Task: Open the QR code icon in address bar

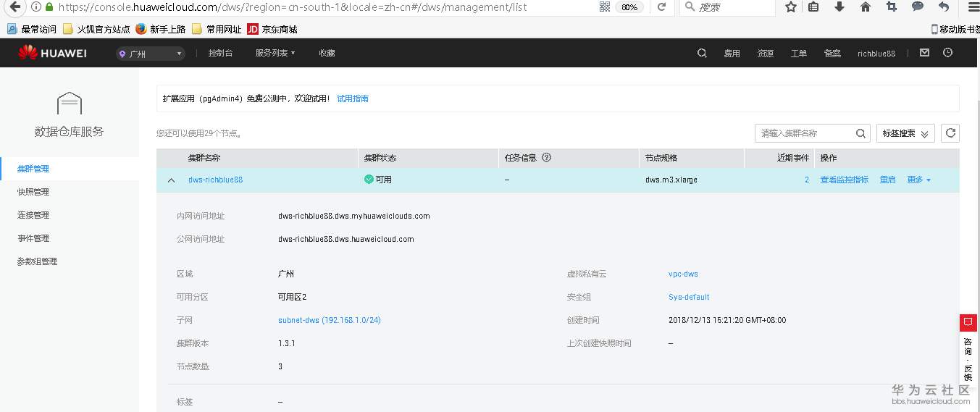Action: point(605,7)
